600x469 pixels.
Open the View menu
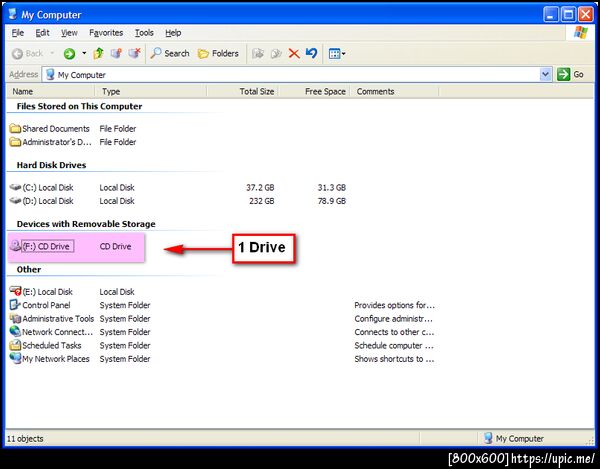pos(69,33)
